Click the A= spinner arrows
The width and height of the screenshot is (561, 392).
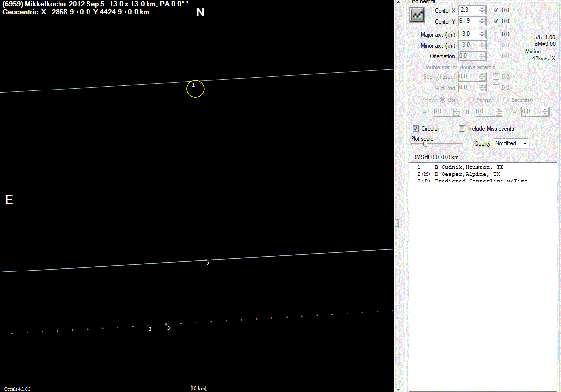457,111
